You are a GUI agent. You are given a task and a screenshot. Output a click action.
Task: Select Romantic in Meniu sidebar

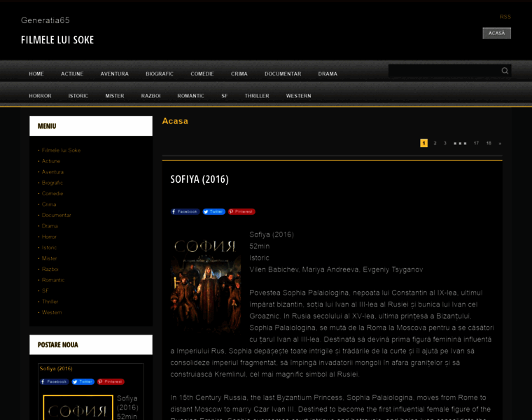[x=53, y=280]
